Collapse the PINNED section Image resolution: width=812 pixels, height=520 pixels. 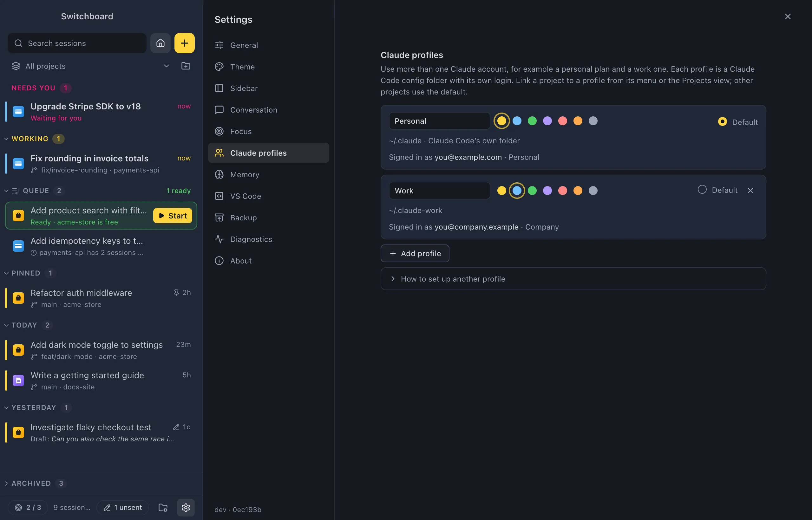6,273
